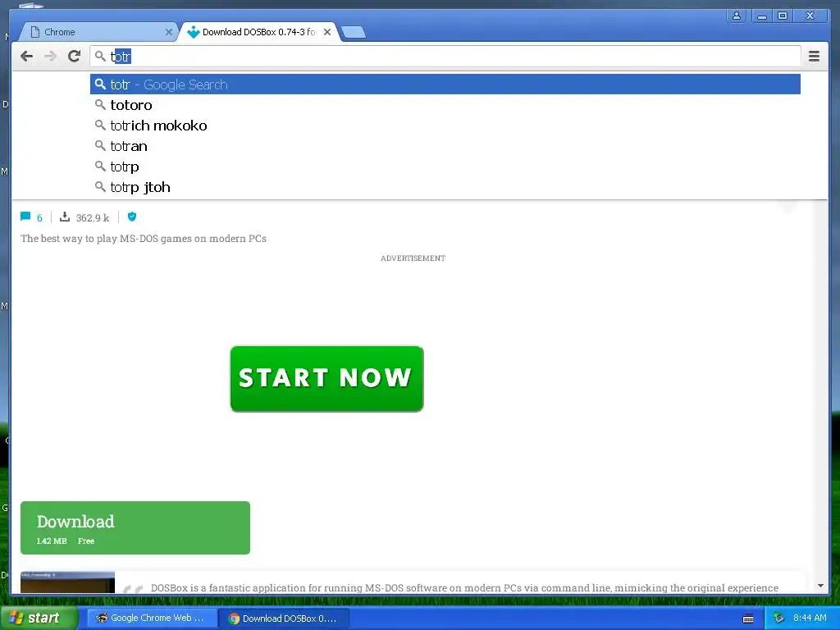Click the scrollbar down arrow
This screenshot has width=840, height=630.
[x=820, y=586]
